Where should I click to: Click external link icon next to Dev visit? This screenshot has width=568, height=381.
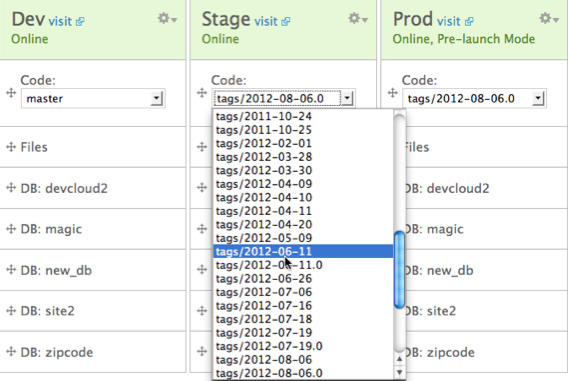[x=80, y=22]
